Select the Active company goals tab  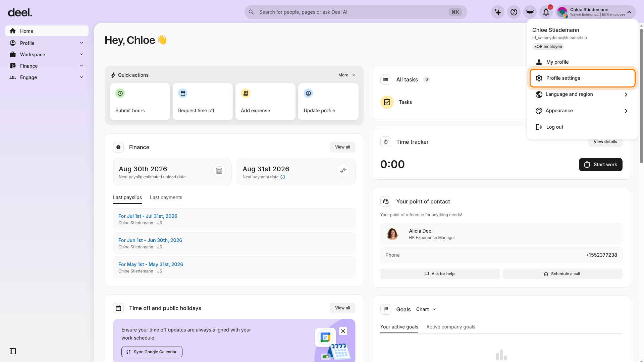pyautogui.click(x=451, y=327)
